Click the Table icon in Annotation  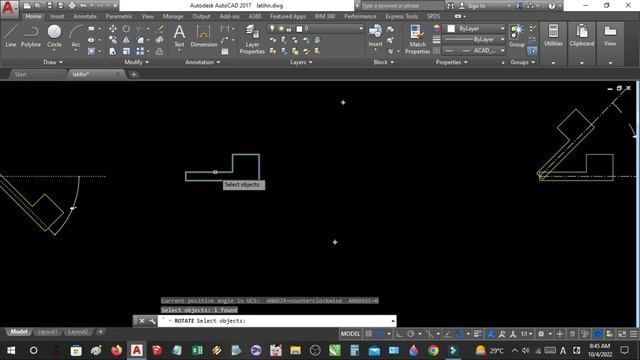pos(225,51)
